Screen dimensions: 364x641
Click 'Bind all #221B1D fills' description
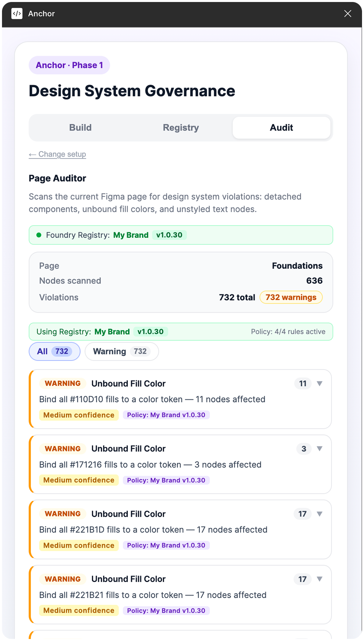(x=153, y=530)
